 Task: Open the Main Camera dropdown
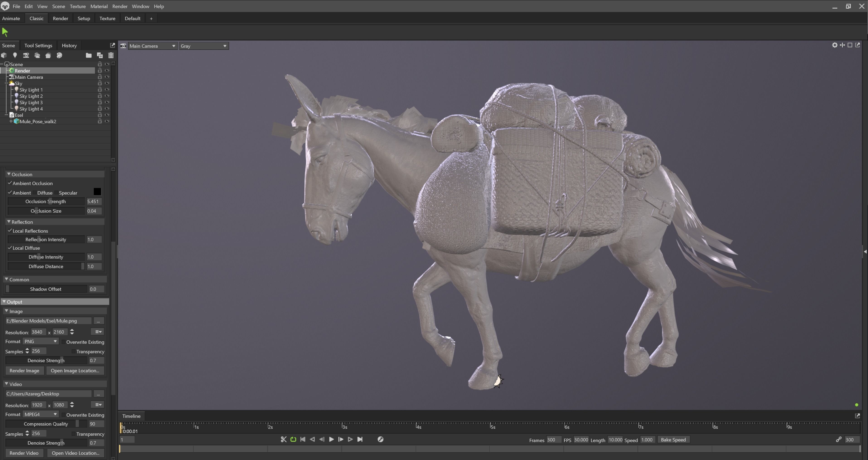(x=152, y=46)
